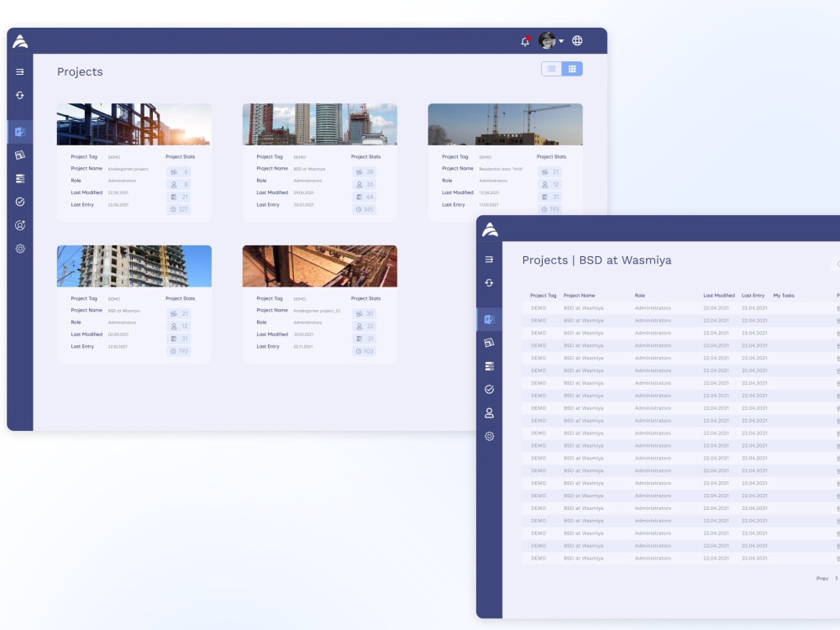Image resolution: width=840 pixels, height=630 pixels.
Task: Sort by the Project Name column header
Action: click(x=579, y=296)
